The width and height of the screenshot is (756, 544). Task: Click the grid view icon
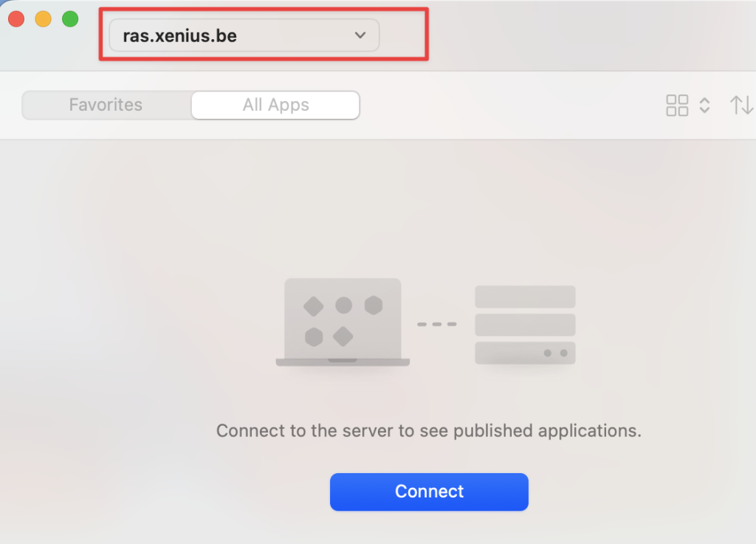(677, 105)
